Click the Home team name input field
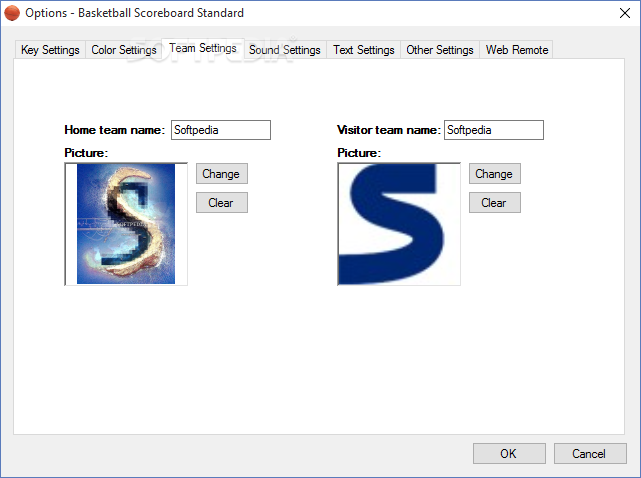641x478 pixels. [x=221, y=130]
